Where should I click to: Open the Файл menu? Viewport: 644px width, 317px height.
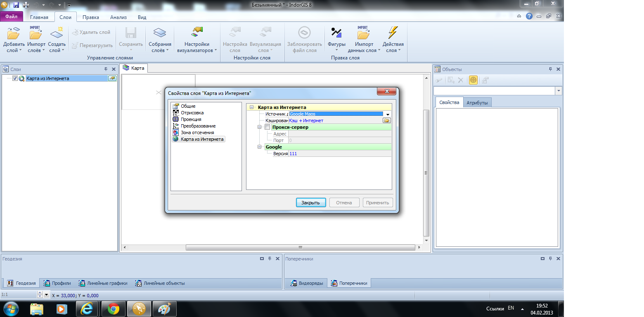[x=12, y=17]
